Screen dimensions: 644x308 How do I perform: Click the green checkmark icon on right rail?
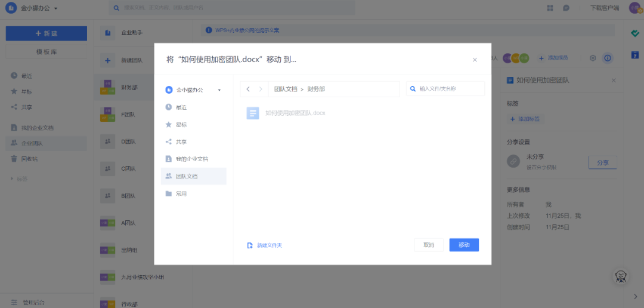[635, 33]
